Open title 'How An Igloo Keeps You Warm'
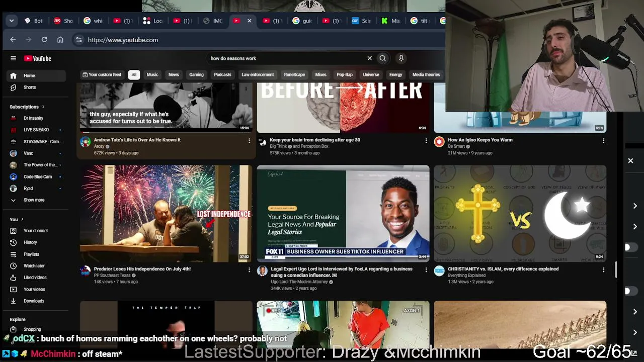Viewport: 644px width, 362px height. pos(480,140)
